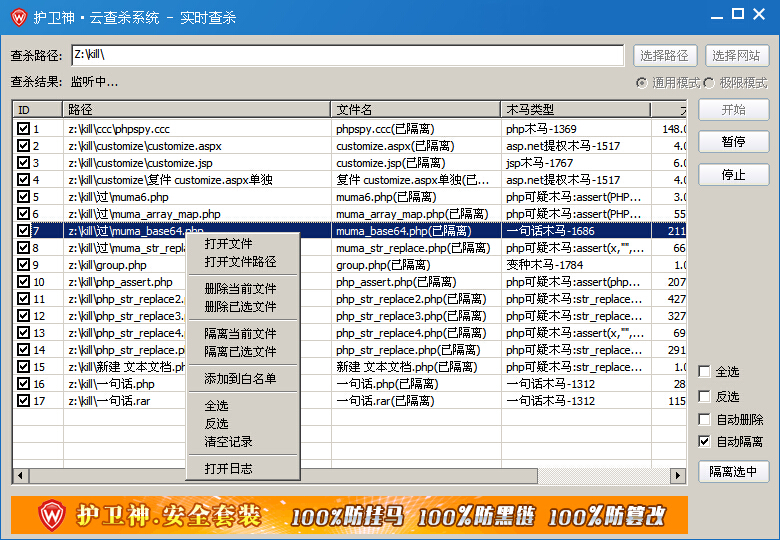Choose 隔离当前文件 in the context menu
The width and height of the screenshot is (780, 540).
pyautogui.click(x=243, y=334)
